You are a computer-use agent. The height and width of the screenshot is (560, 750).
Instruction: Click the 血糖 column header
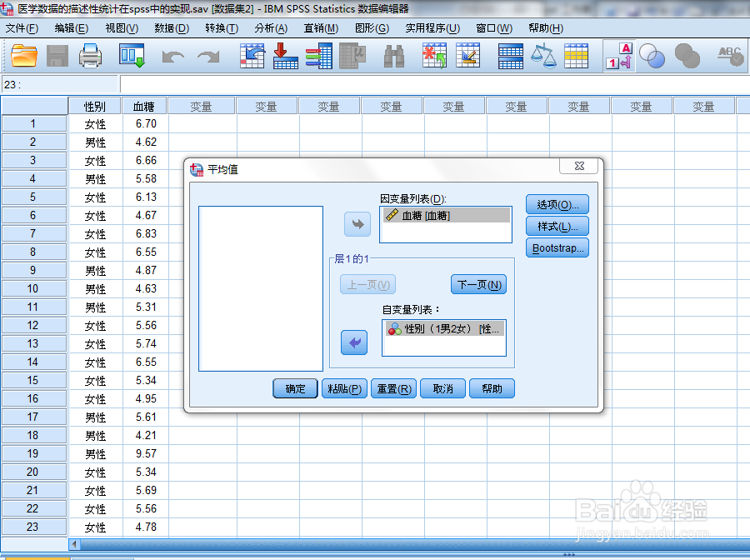coord(144,106)
